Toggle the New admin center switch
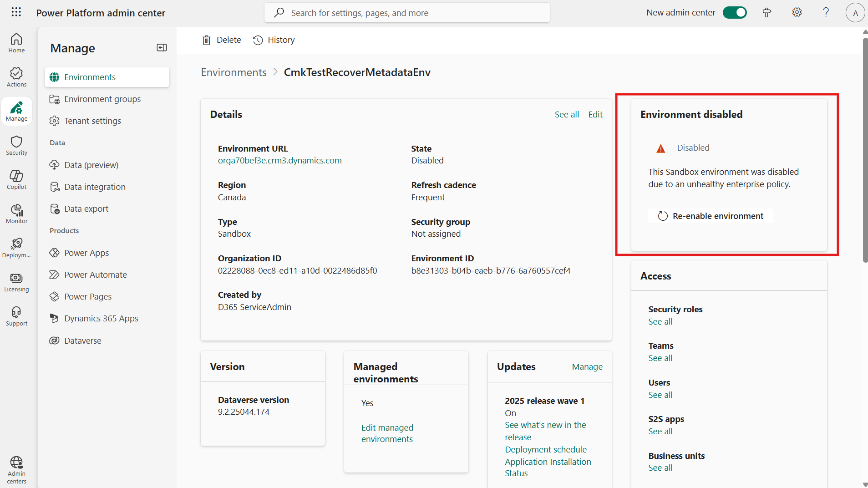 (x=735, y=12)
